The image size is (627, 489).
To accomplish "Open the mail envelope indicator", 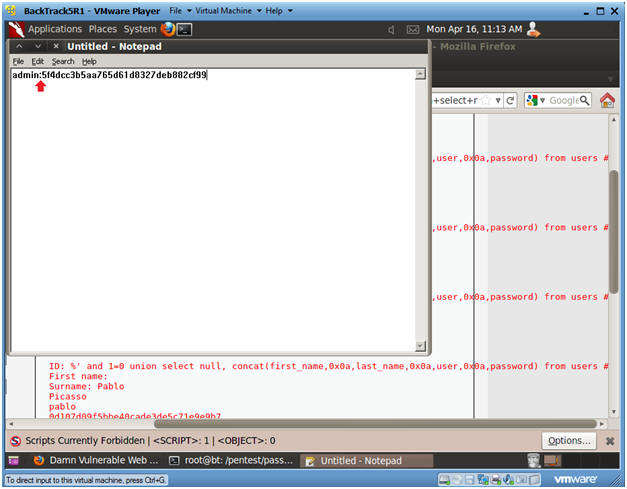I will pyautogui.click(x=412, y=29).
